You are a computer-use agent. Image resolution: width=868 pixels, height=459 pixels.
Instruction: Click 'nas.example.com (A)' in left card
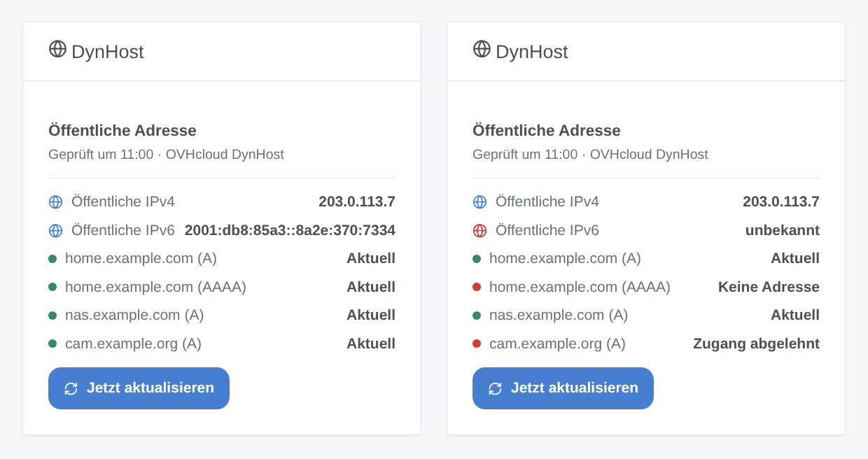coord(134,316)
